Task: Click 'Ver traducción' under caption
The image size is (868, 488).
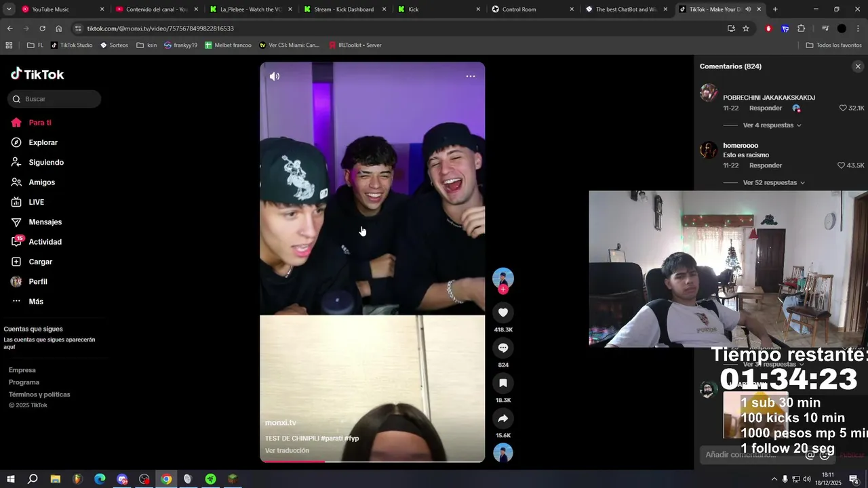Action: click(x=287, y=451)
